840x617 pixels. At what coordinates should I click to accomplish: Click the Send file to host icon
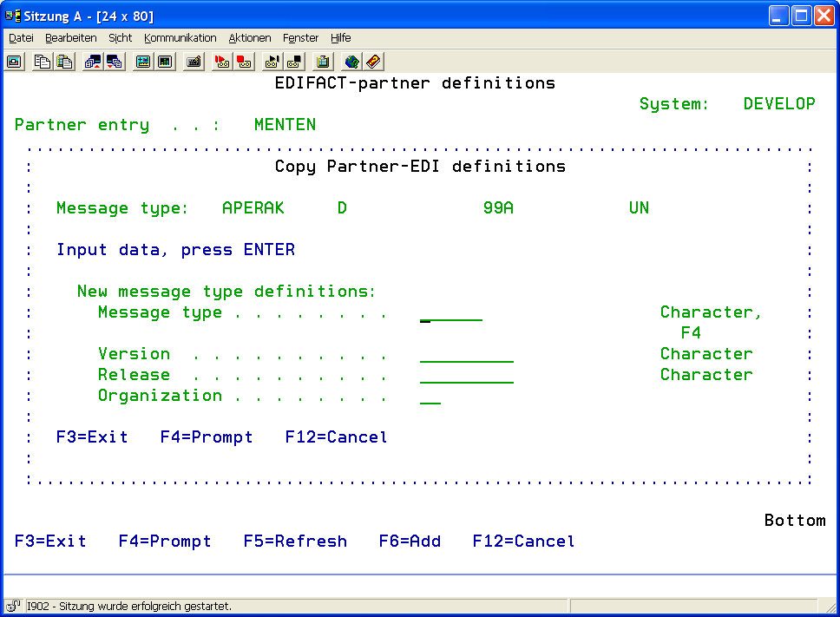(x=93, y=62)
